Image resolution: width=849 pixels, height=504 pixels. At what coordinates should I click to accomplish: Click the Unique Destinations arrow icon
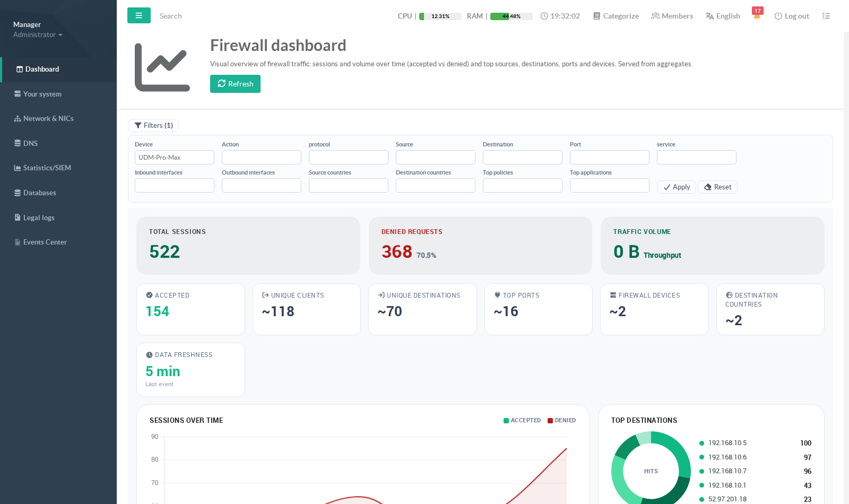[x=381, y=295]
